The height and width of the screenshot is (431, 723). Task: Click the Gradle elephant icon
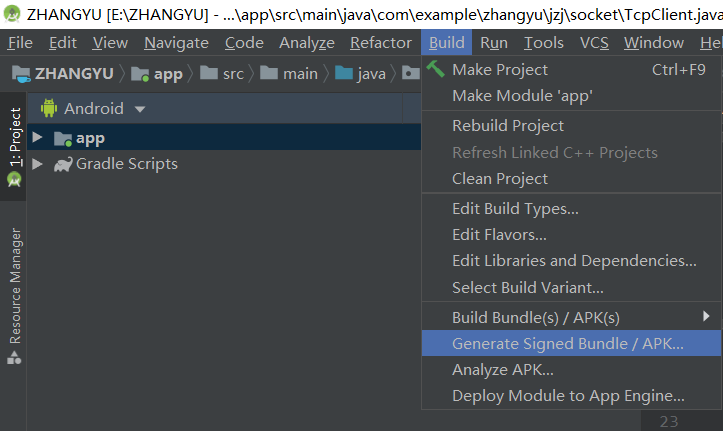[x=63, y=164]
